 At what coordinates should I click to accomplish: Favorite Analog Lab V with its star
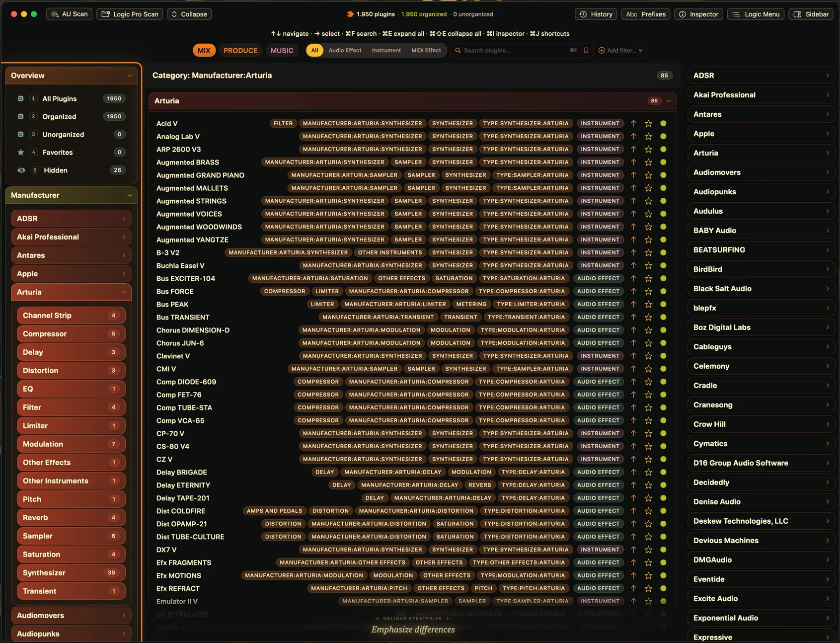(x=648, y=137)
